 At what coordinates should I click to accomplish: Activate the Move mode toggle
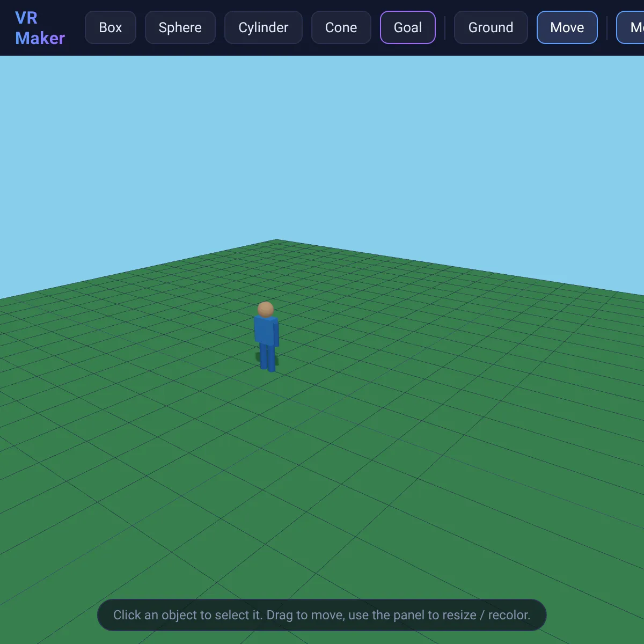click(x=567, y=27)
